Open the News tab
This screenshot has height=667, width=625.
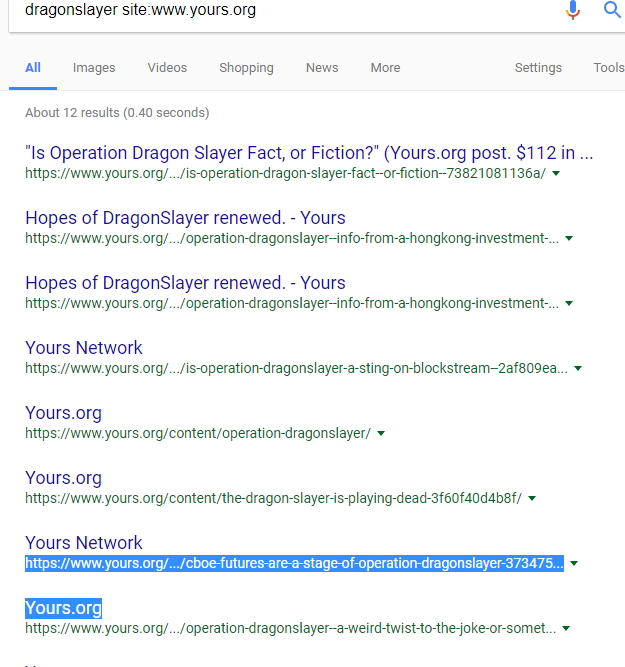[x=322, y=68]
